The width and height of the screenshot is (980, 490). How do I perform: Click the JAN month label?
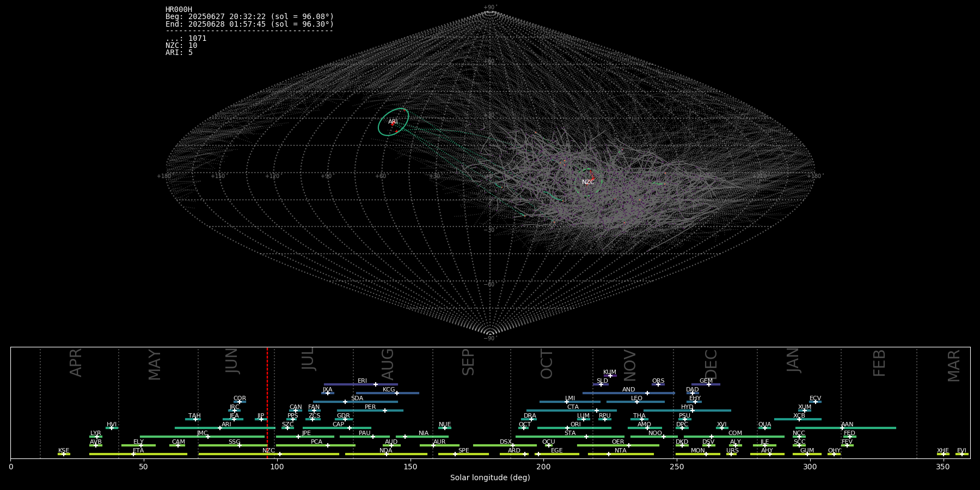coord(793,360)
